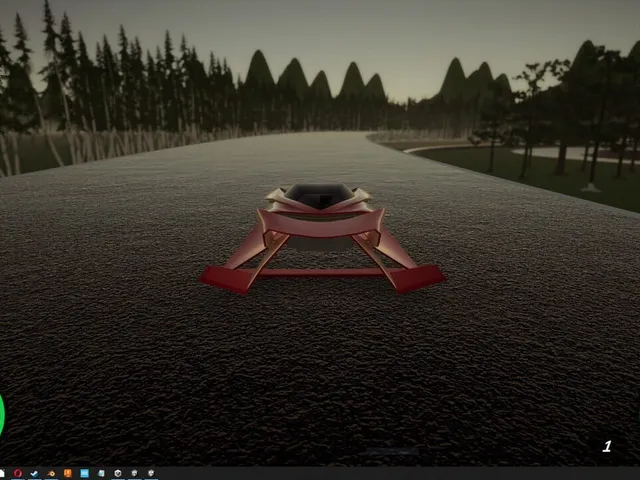Switch to the first Unity taskbar icon
Viewport: 640px width, 480px height.
point(118,473)
